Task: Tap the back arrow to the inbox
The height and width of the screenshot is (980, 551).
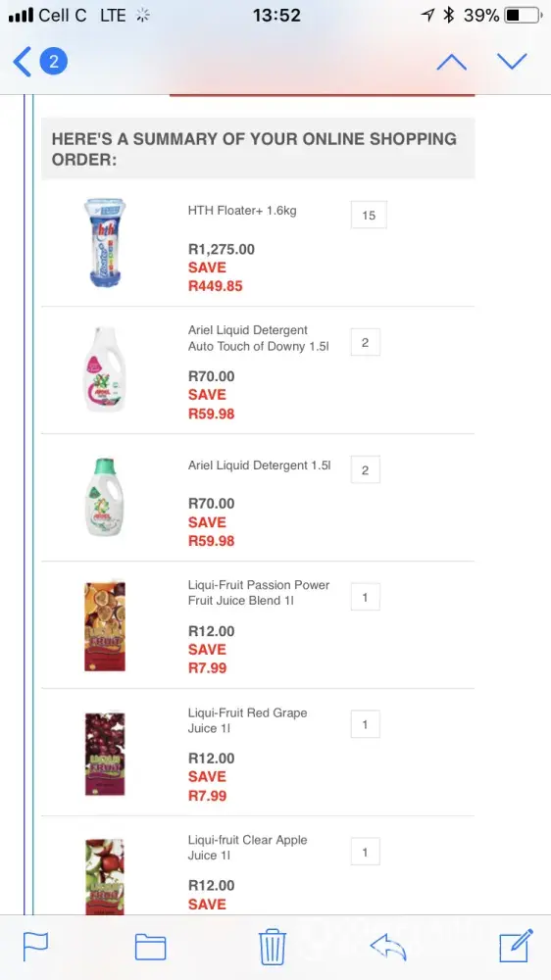Action: point(22,62)
